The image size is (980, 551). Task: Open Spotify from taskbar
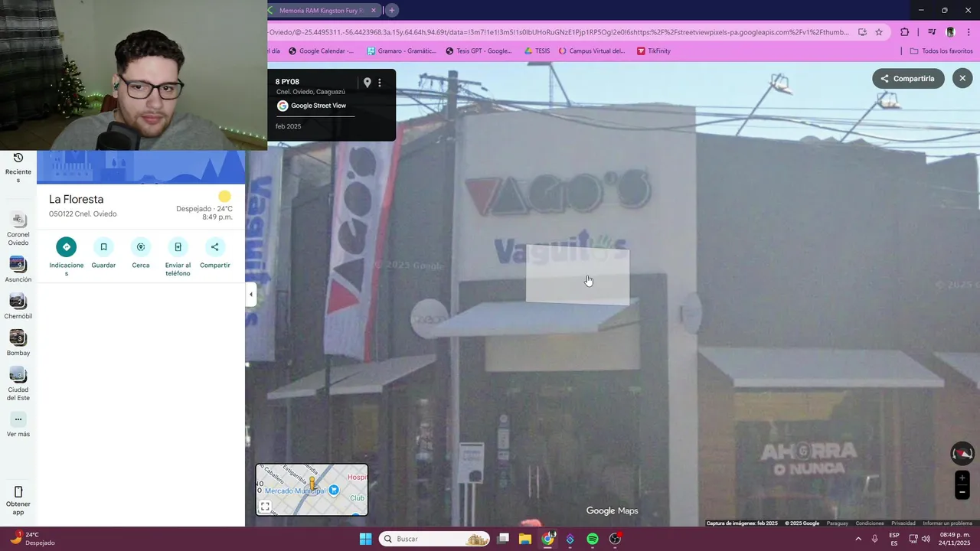[593, 539]
